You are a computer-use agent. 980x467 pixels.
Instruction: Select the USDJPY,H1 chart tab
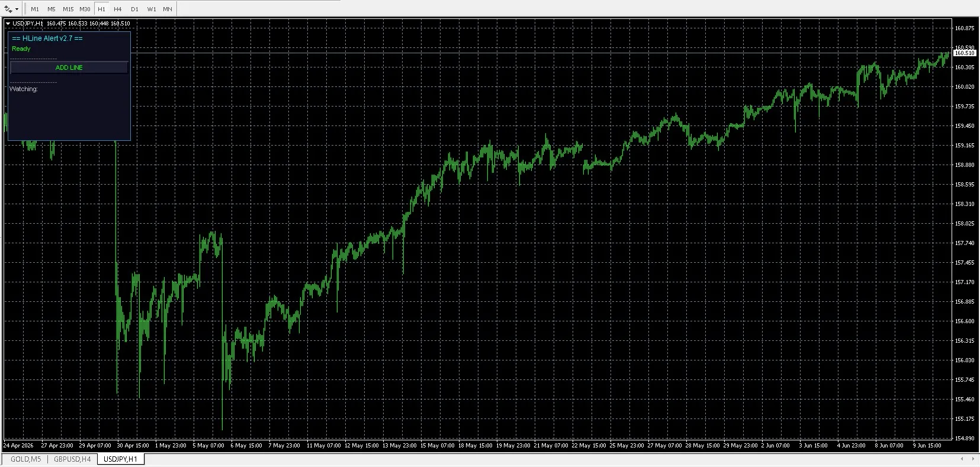tap(120, 459)
